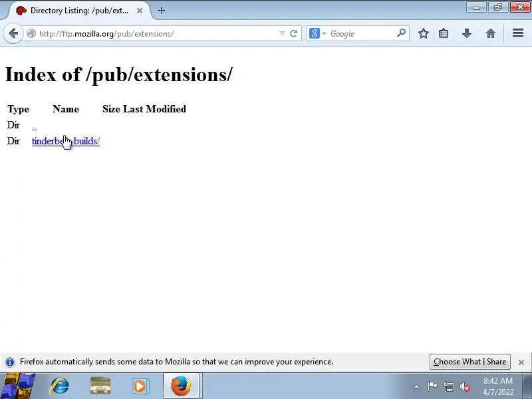
Task: Open the parent directory '..' link
Action: [x=35, y=126]
